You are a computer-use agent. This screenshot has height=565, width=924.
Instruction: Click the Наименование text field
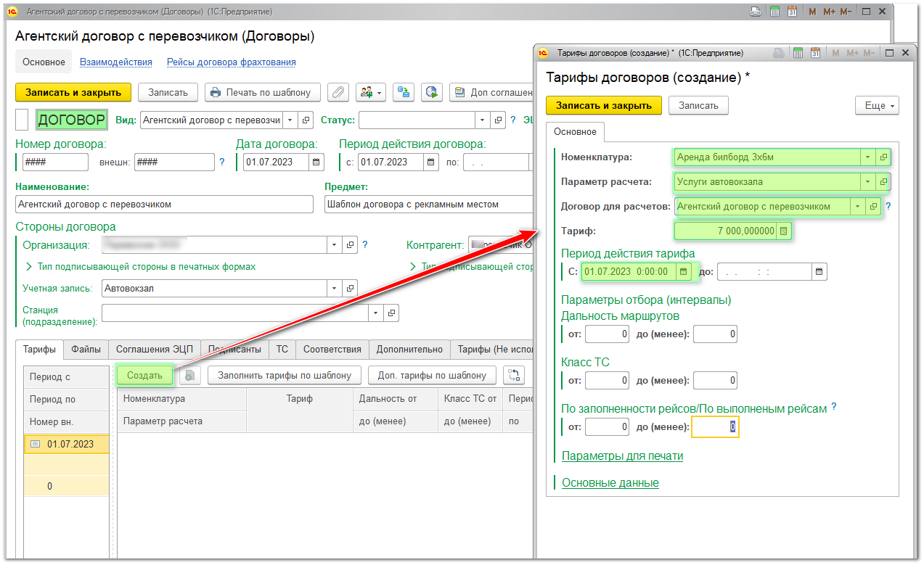(164, 205)
